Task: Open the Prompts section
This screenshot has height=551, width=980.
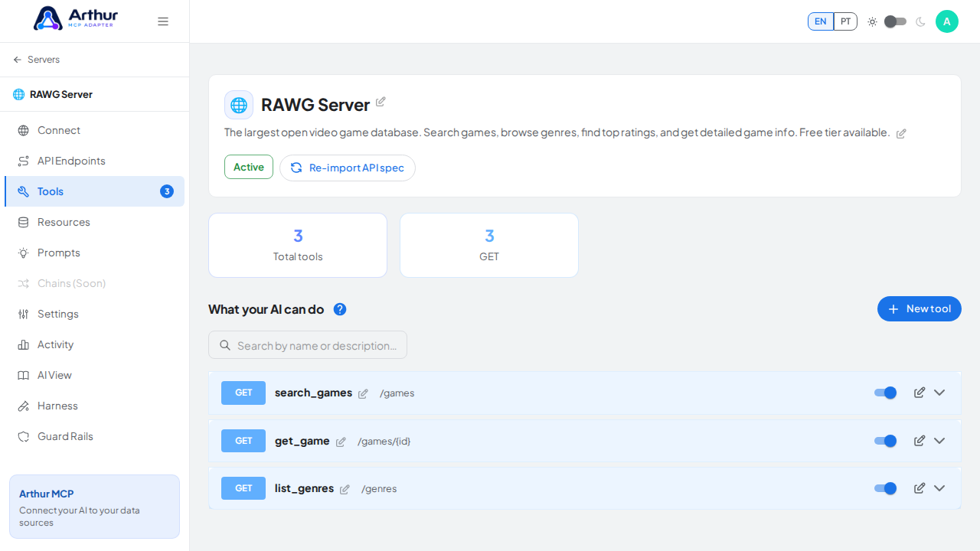Action: tap(94, 253)
